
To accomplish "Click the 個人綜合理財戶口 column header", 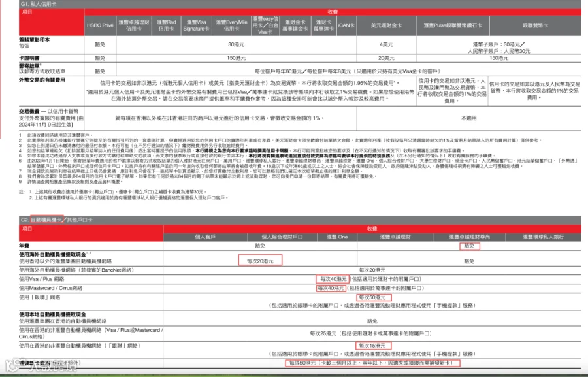I will 282,237.
